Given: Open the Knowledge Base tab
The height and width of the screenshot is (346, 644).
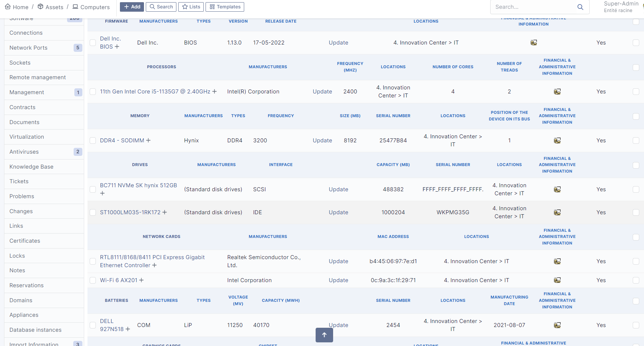Looking at the screenshot, I should coord(44,167).
